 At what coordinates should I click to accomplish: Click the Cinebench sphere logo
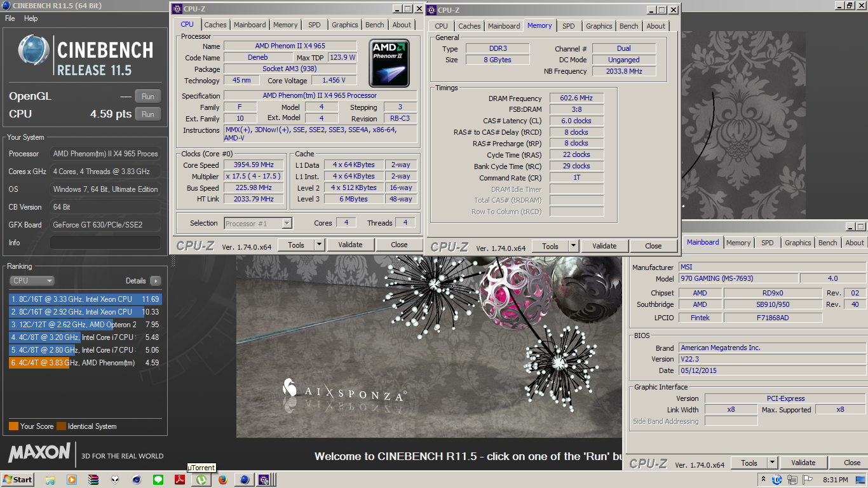(x=33, y=50)
